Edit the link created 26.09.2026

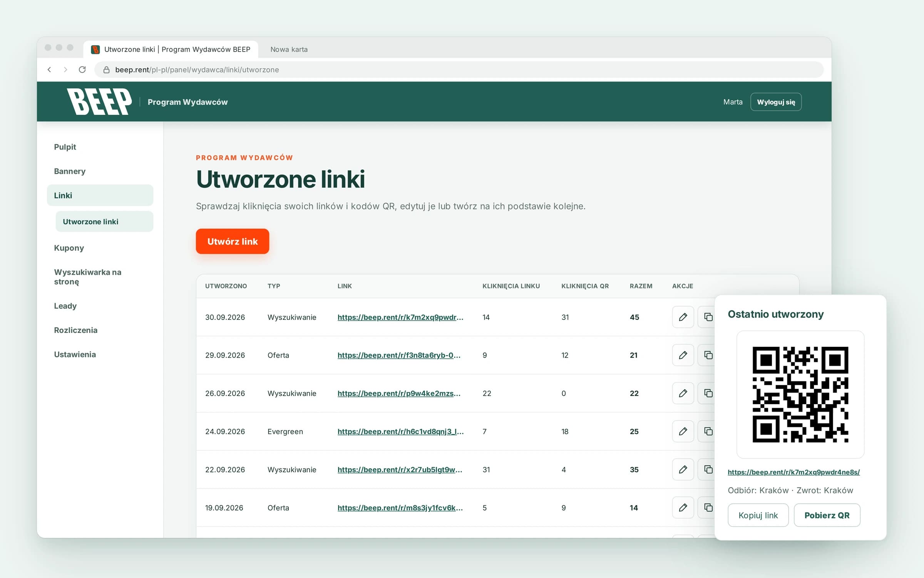[x=683, y=393]
